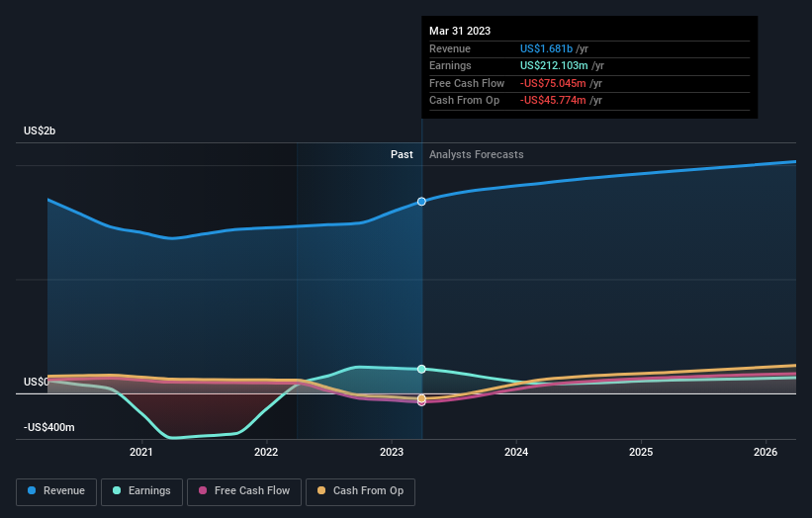Click the pink Free Cash Flow legend dot
The height and width of the screenshot is (518, 812).
click(x=203, y=490)
